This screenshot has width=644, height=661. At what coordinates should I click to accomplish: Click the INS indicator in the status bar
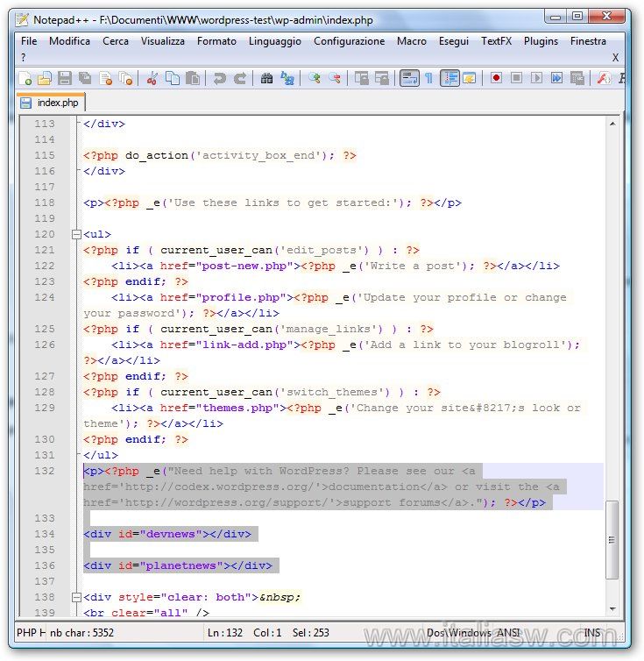592,632
